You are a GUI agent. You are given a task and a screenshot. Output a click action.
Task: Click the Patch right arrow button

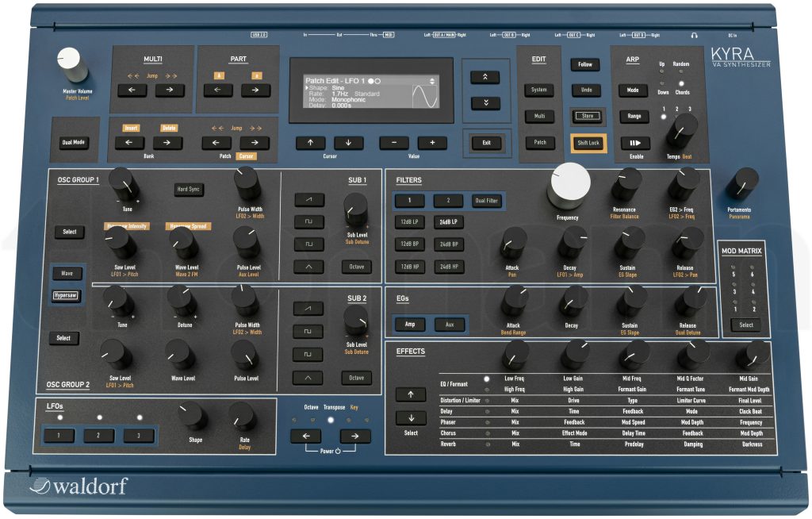pyautogui.click(x=255, y=143)
